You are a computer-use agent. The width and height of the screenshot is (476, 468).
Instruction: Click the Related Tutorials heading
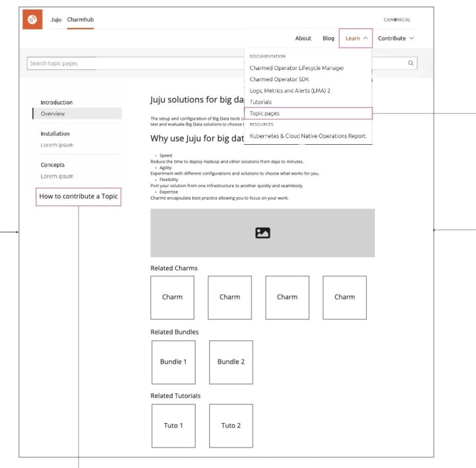click(175, 396)
